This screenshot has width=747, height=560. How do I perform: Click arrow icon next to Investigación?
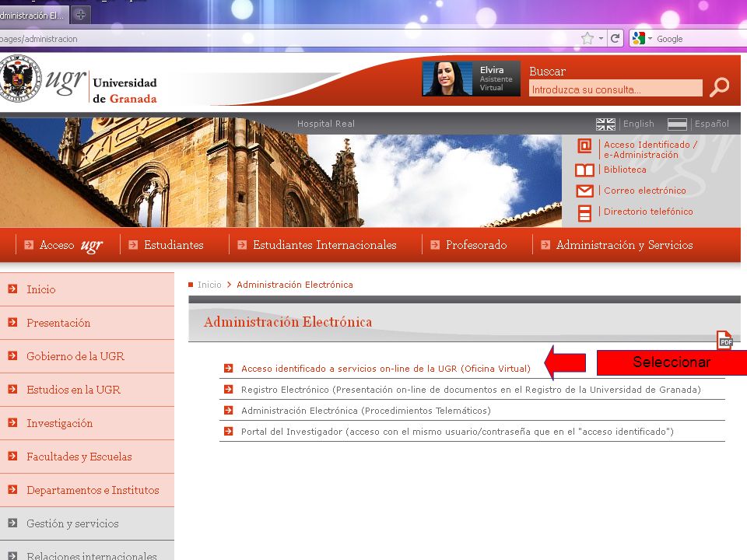[x=13, y=422]
